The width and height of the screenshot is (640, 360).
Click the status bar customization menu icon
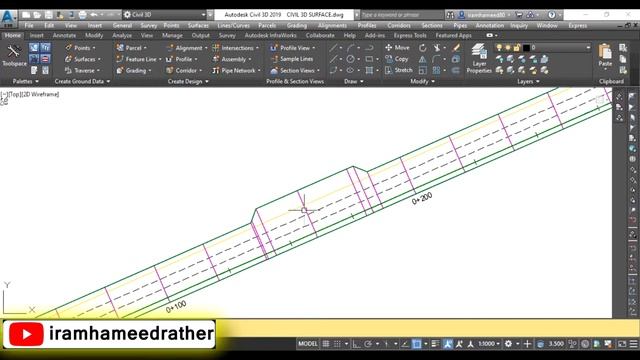point(633,344)
